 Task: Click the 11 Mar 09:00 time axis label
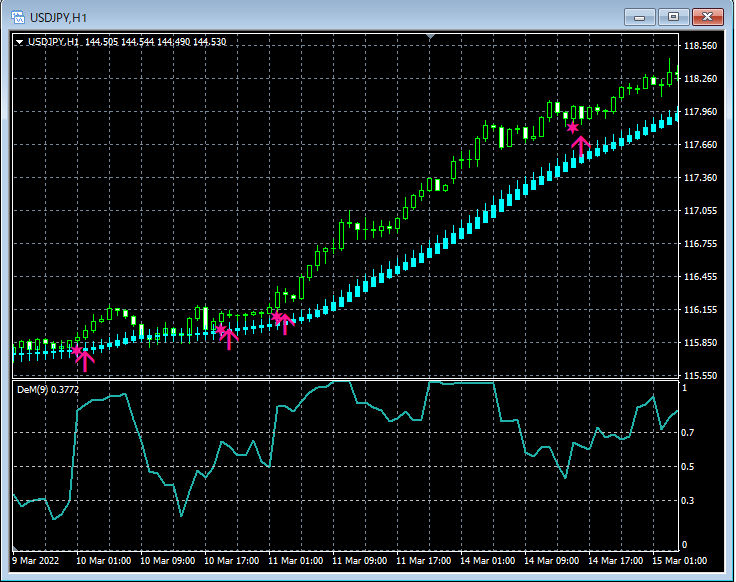click(x=362, y=561)
